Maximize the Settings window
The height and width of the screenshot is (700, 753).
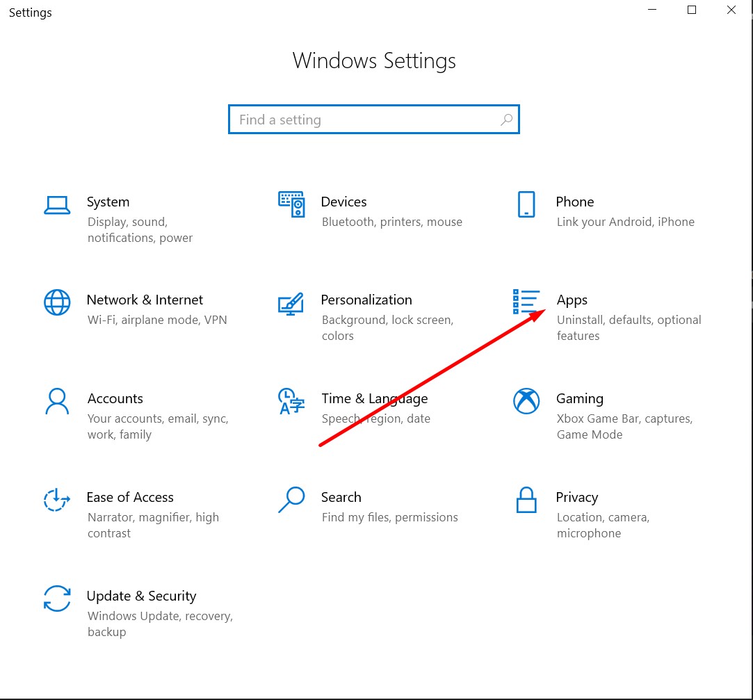click(x=692, y=10)
